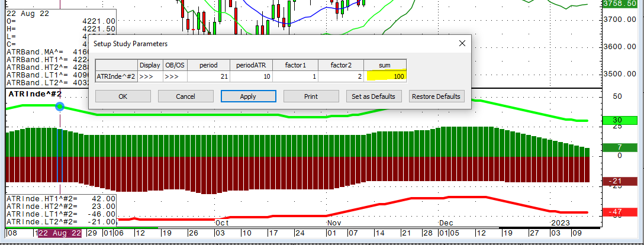Image resolution: width=644 pixels, height=245 pixels.
Task: Click the OB/OS column header
Action: point(175,65)
